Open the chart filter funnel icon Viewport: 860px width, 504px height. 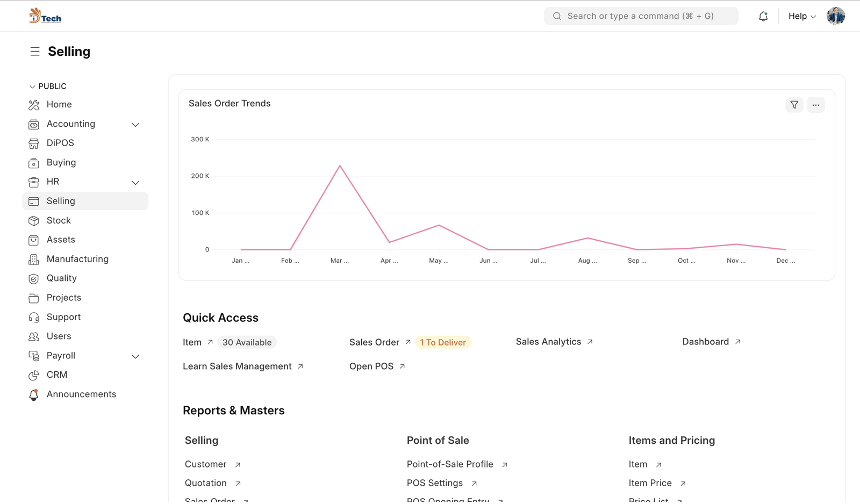point(794,105)
